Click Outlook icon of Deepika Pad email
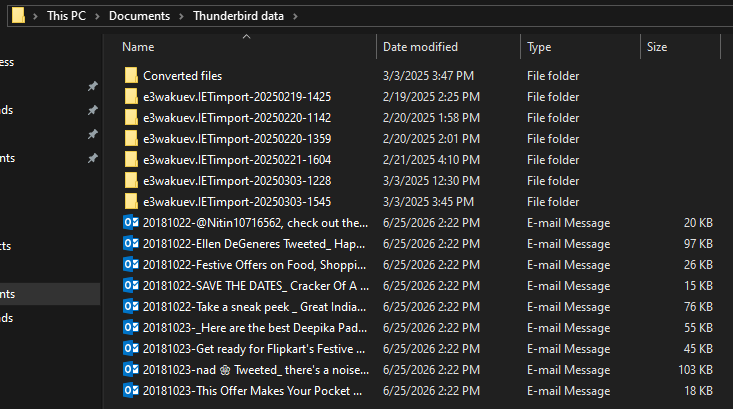This screenshot has height=409, width=733. tap(131, 328)
